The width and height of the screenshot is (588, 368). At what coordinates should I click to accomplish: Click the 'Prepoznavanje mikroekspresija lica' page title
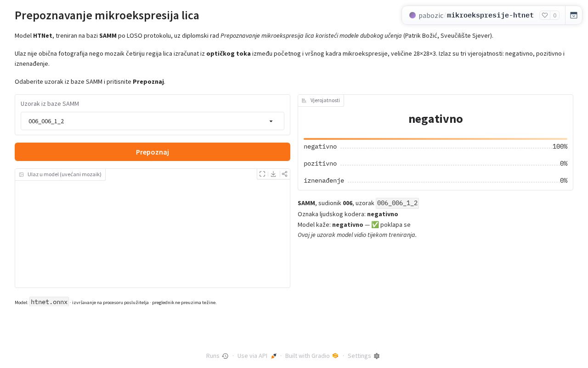(107, 16)
